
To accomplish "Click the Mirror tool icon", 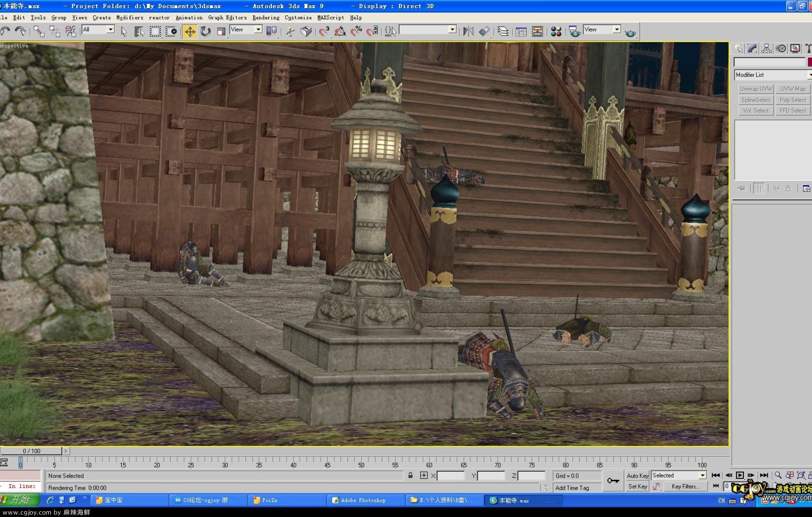I will click(468, 31).
